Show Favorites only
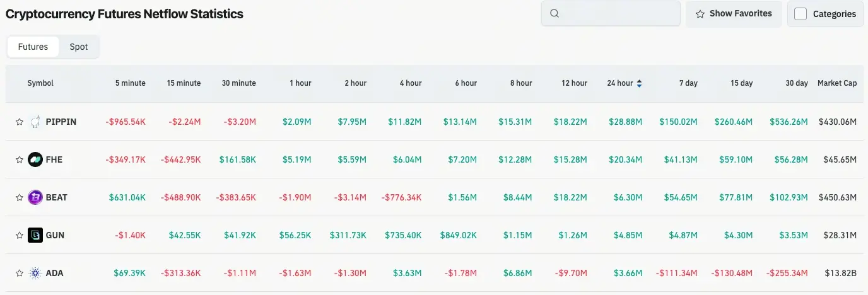Viewport: 868px width, 295px height. [734, 13]
